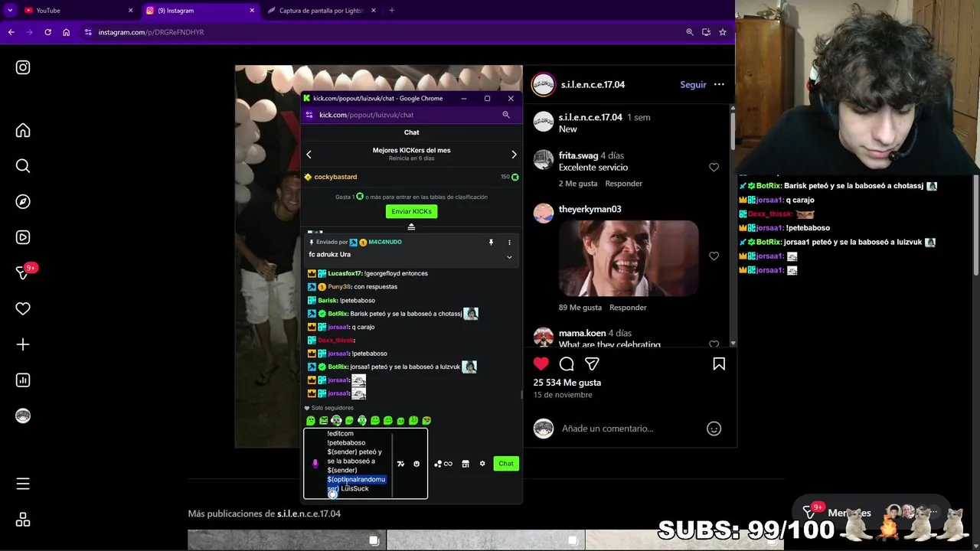Click Instagram logo at top of sidebar
This screenshot has height=551, width=980.
coord(23,67)
